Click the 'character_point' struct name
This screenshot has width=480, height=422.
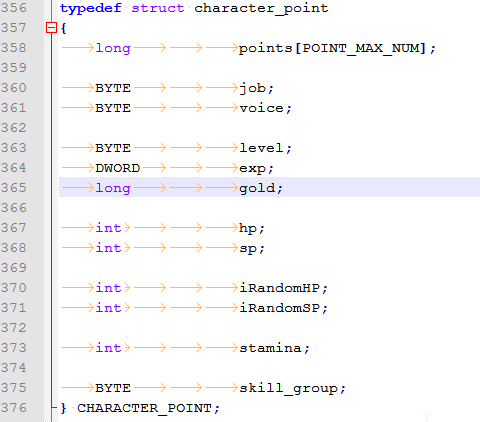coord(261,8)
